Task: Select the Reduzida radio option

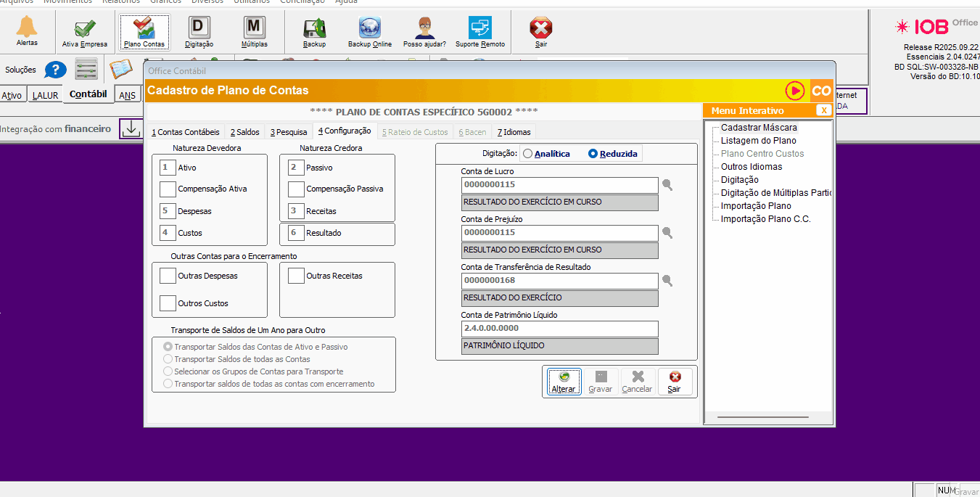Action: click(x=593, y=154)
